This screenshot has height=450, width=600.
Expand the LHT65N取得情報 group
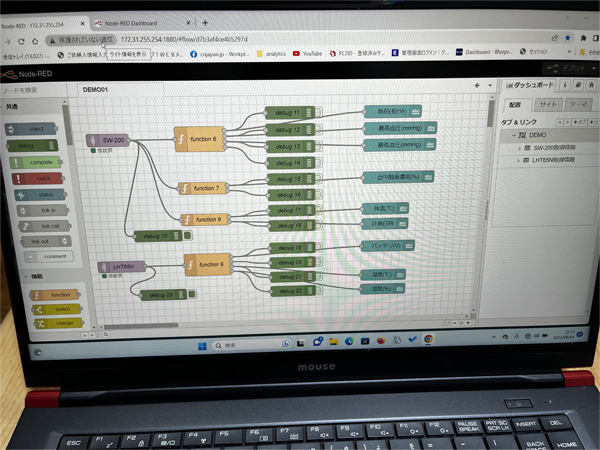tap(518, 160)
